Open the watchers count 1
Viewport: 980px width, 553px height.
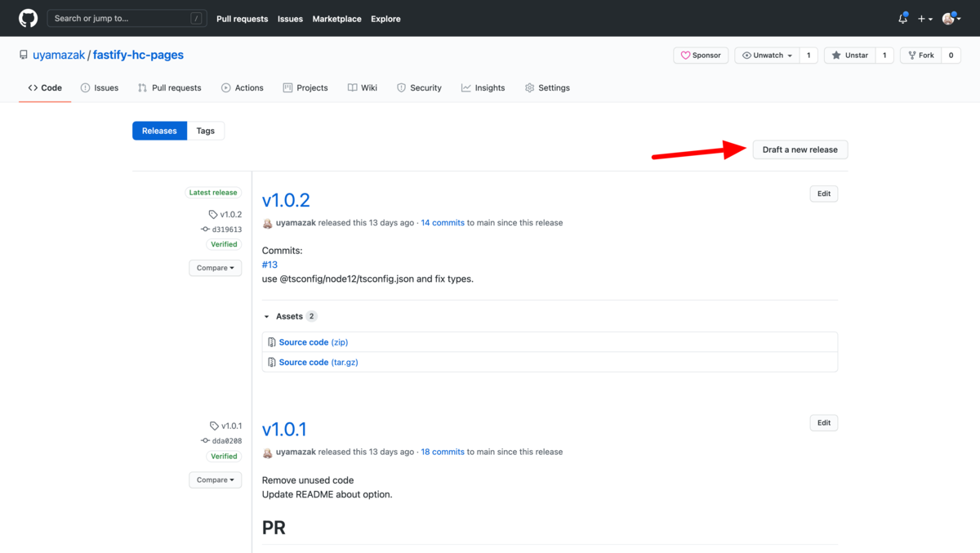tap(808, 56)
